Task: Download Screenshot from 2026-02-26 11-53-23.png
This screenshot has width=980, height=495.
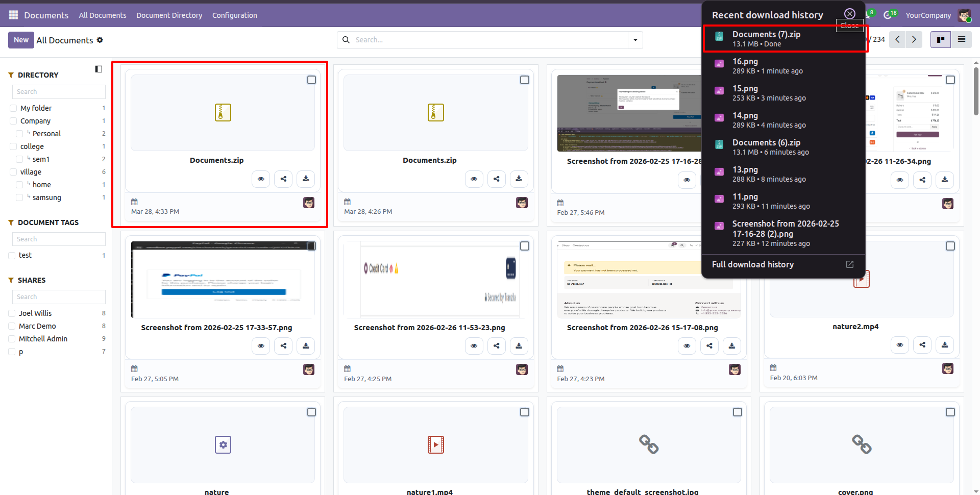Action: pyautogui.click(x=519, y=346)
